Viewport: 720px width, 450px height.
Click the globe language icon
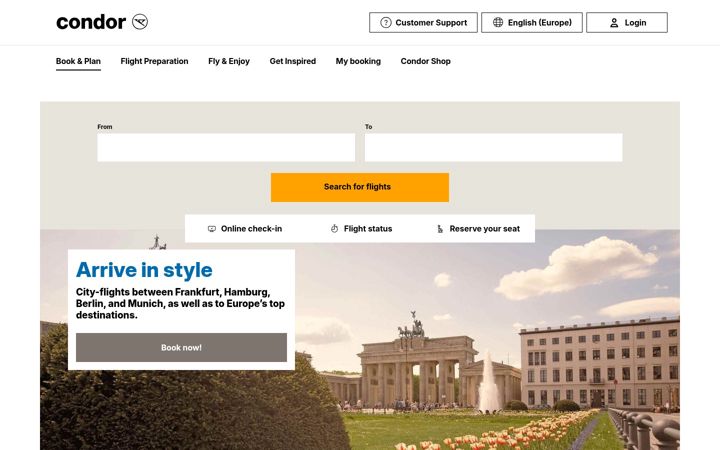(498, 22)
